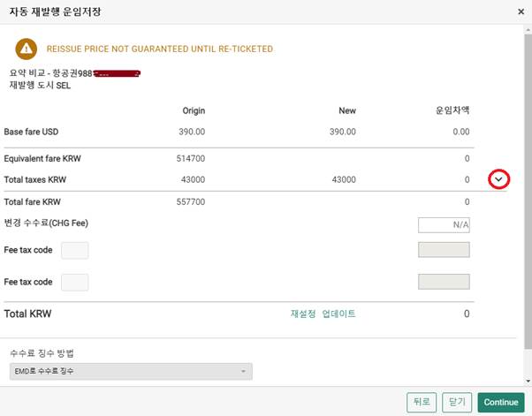This screenshot has height=416, width=532.
Task: Click the dropdown arrow beside EMD로 수수료 징수
Action: coord(243,372)
